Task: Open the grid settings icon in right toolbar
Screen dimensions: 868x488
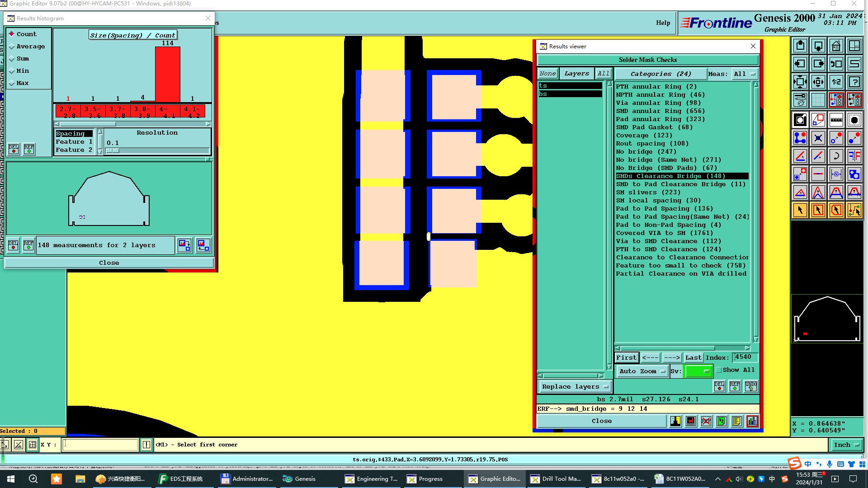Action: tap(818, 100)
